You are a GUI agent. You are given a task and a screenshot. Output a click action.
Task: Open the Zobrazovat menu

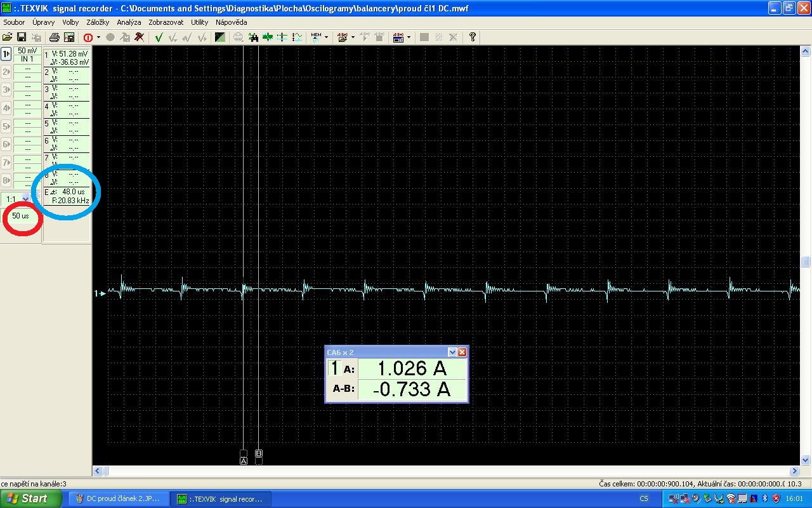pyautogui.click(x=166, y=22)
